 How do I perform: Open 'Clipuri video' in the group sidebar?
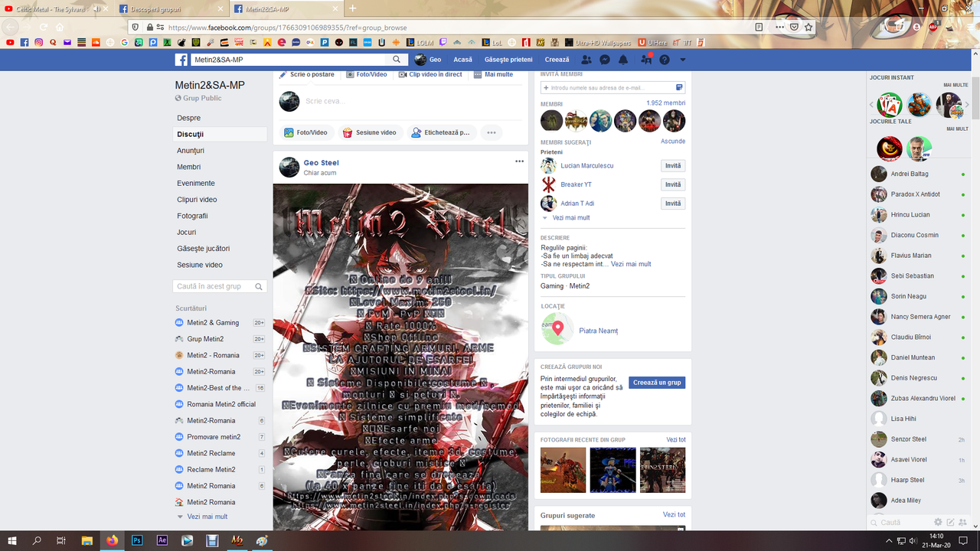click(197, 200)
